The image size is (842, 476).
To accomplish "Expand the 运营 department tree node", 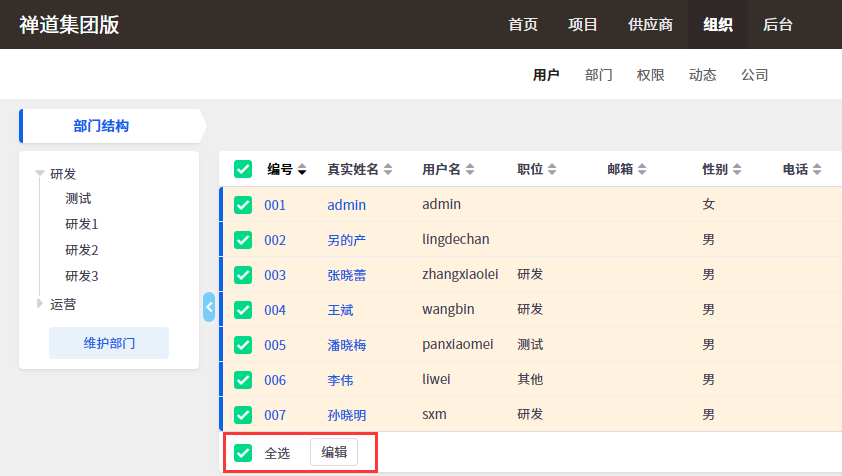I will point(40,304).
